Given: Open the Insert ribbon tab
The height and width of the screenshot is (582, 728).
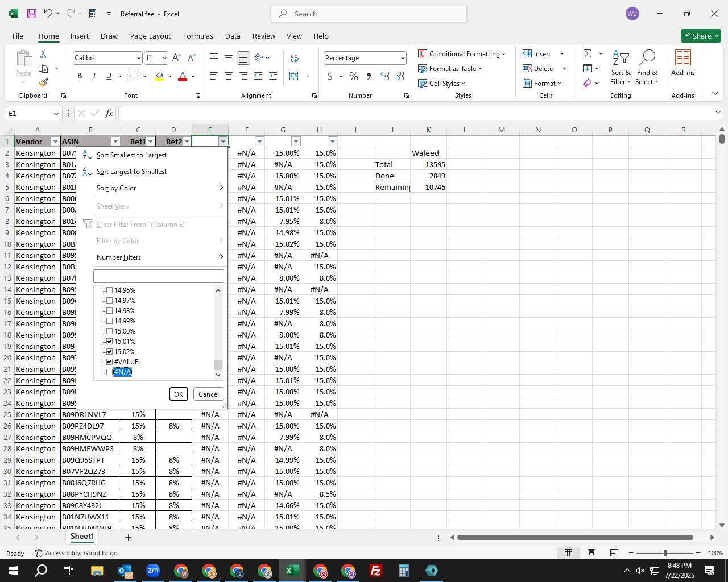Looking at the screenshot, I should click(80, 36).
